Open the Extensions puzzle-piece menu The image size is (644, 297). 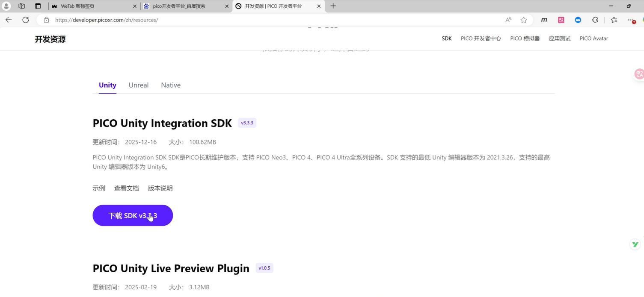click(595, 20)
